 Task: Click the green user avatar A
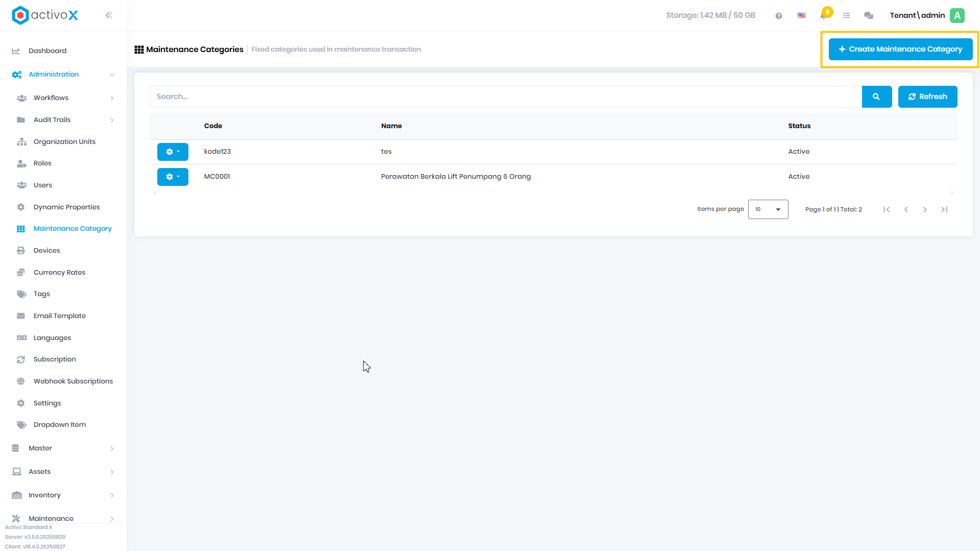pyautogui.click(x=958, y=15)
